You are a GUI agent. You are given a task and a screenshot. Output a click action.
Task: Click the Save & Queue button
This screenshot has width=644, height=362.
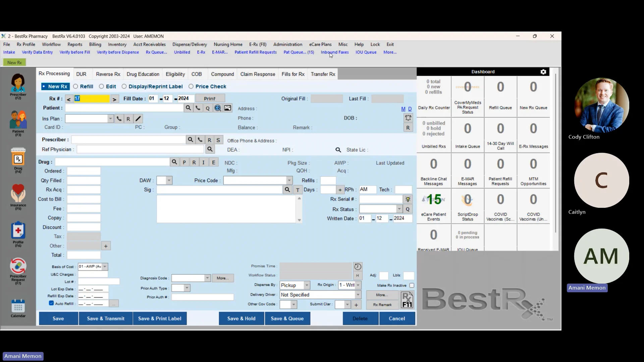point(287,318)
